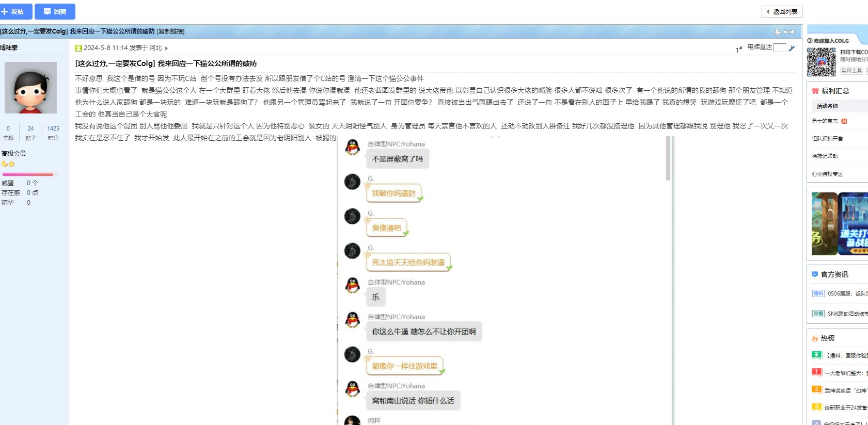Viewport: 868px width, 425px height.
Task: Click the 爆料 tag before 0506国服
Action: pos(818,293)
